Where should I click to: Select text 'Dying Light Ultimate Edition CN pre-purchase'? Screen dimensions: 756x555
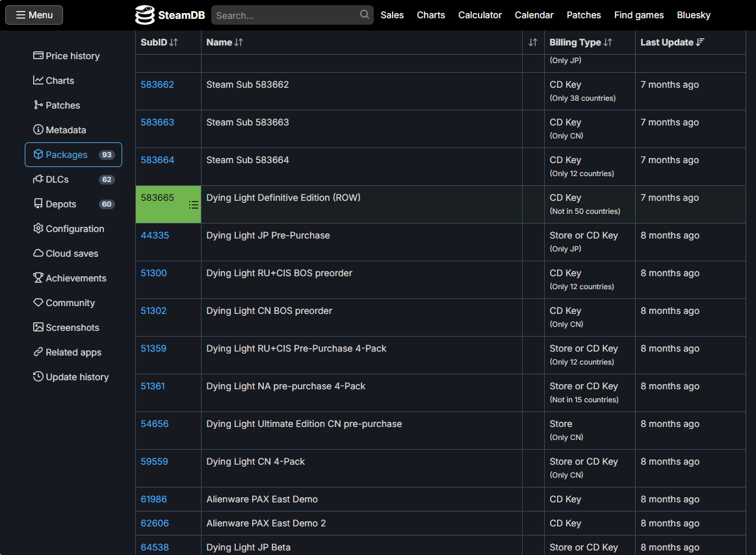pos(304,424)
